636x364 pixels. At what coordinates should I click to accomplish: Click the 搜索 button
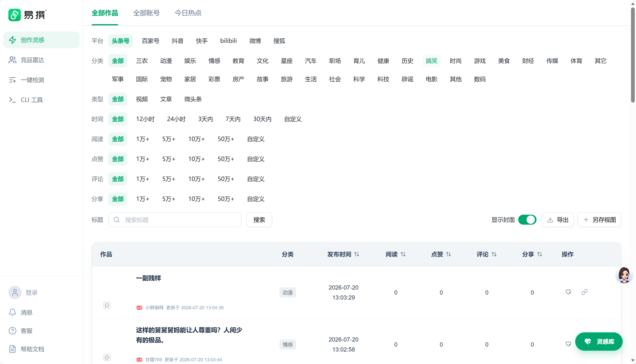259,220
